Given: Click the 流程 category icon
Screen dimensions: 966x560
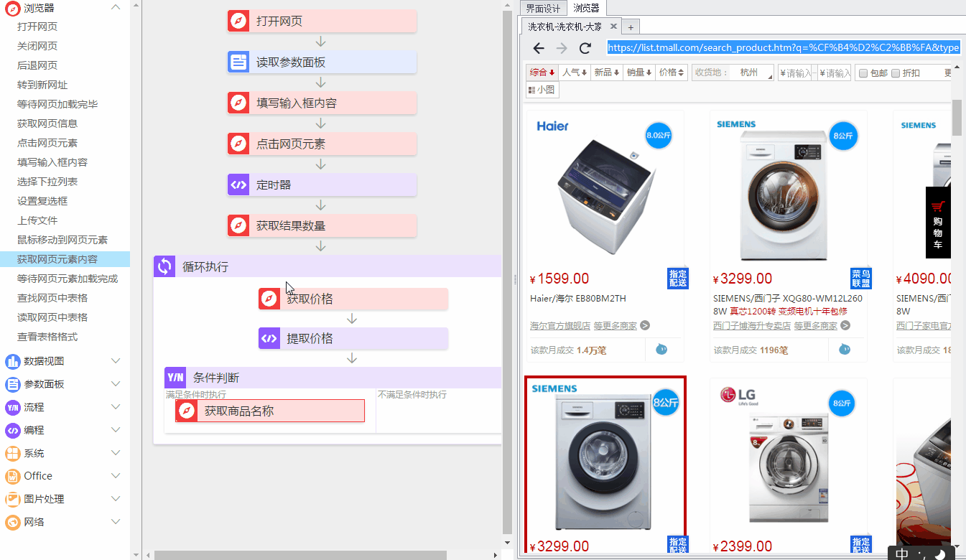Looking at the screenshot, I should [x=12, y=407].
